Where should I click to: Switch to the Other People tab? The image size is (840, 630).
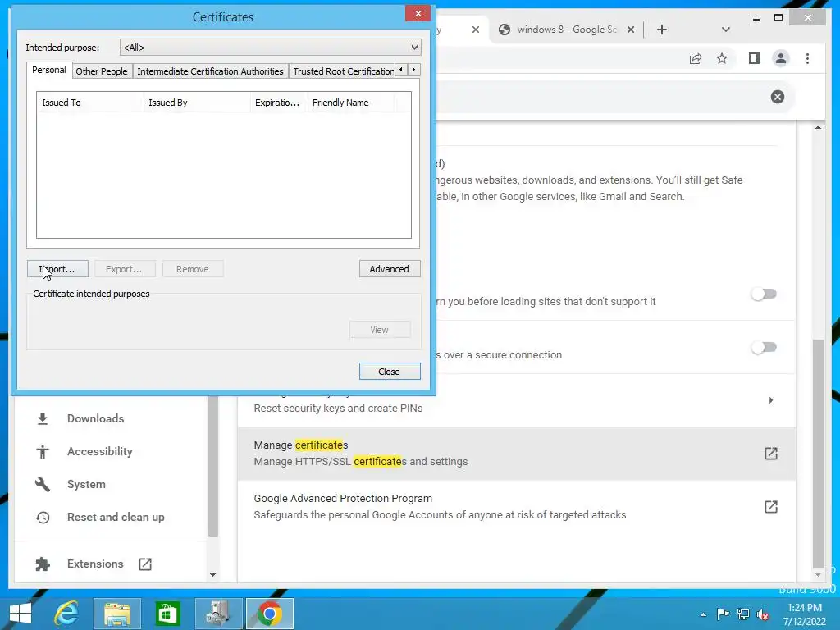pyautogui.click(x=101, y=71)
